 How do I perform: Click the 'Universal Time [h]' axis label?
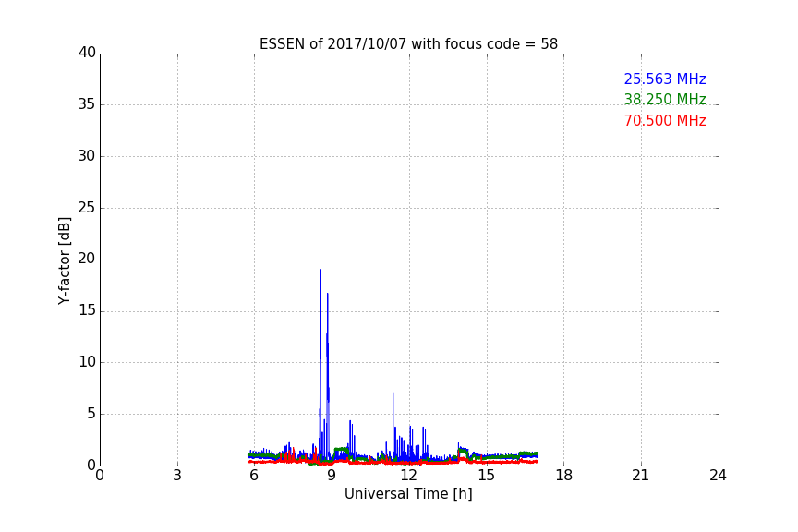coord(408,494)
